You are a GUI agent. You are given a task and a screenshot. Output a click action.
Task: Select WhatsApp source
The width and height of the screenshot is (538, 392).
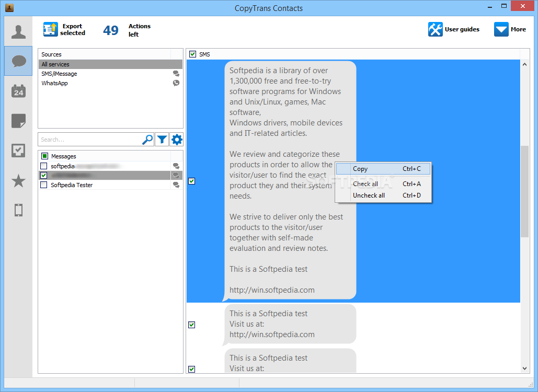pos(110,83)
